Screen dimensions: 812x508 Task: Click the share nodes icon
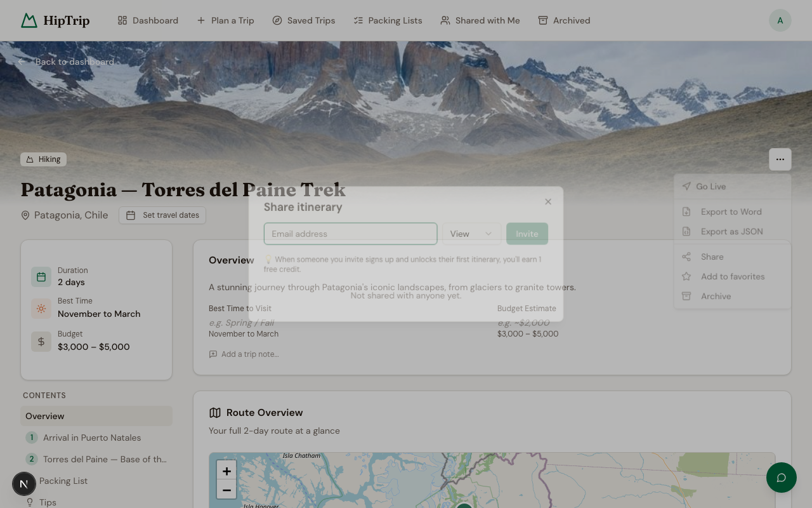tap(686, 257)
